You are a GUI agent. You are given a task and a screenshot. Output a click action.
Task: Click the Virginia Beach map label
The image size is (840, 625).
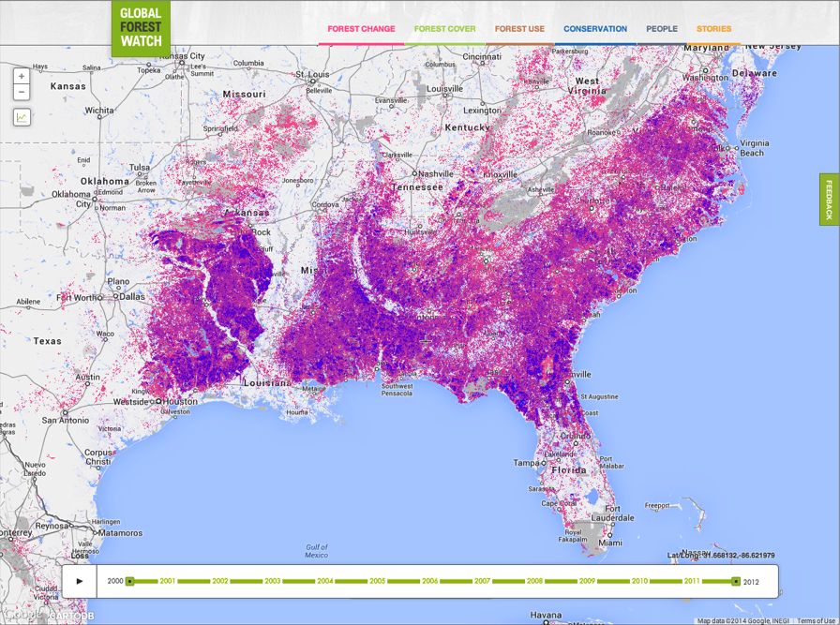coord(755,148)
